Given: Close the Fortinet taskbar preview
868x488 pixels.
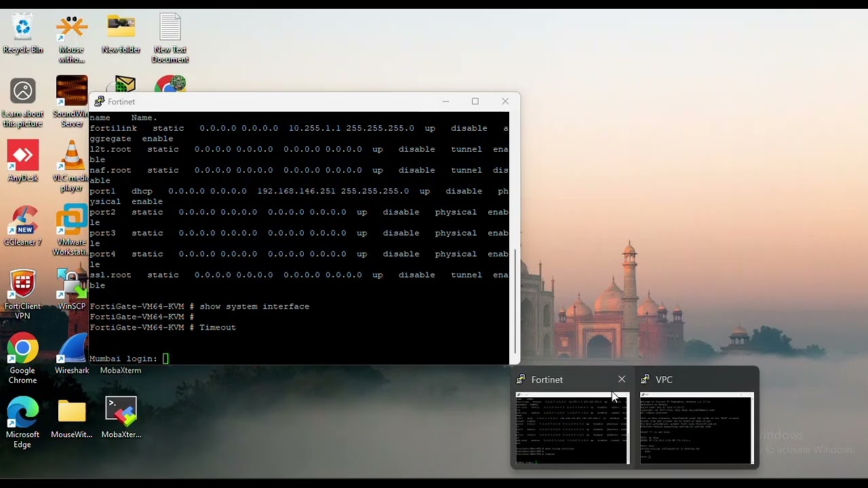Looking at the screenshot, I should coord(622,379).
